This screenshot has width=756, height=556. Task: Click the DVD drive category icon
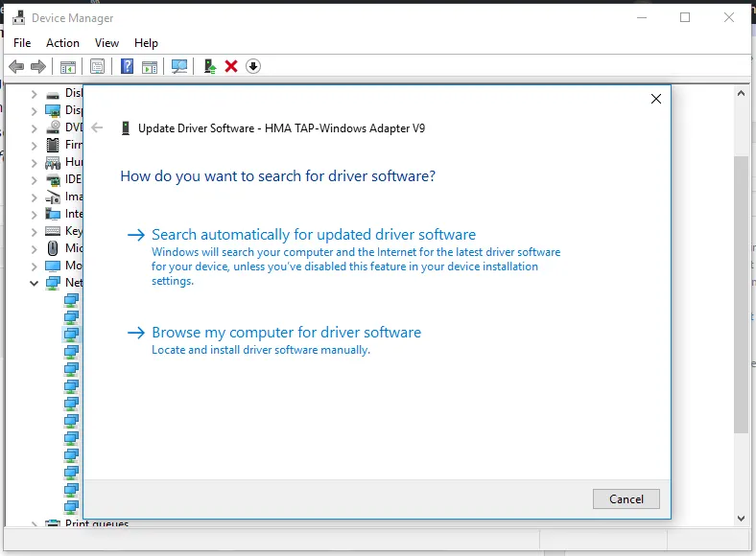coord(53,127)
